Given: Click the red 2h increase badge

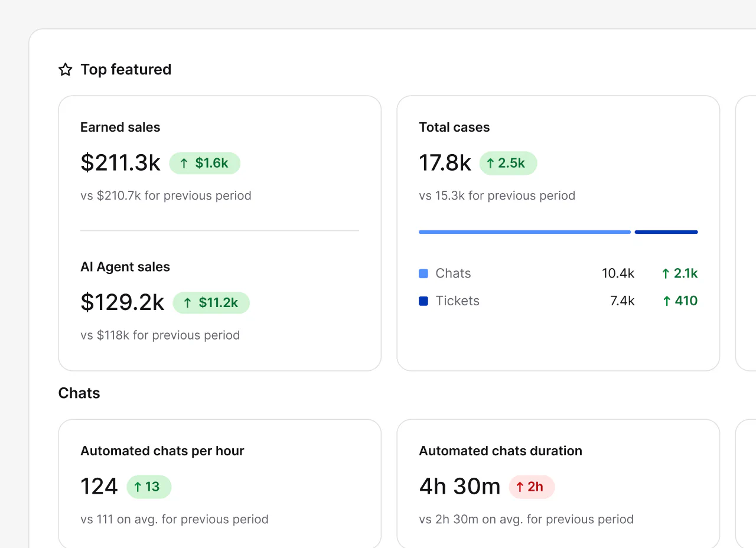Looking at the screenshot, I should (532, 487).
